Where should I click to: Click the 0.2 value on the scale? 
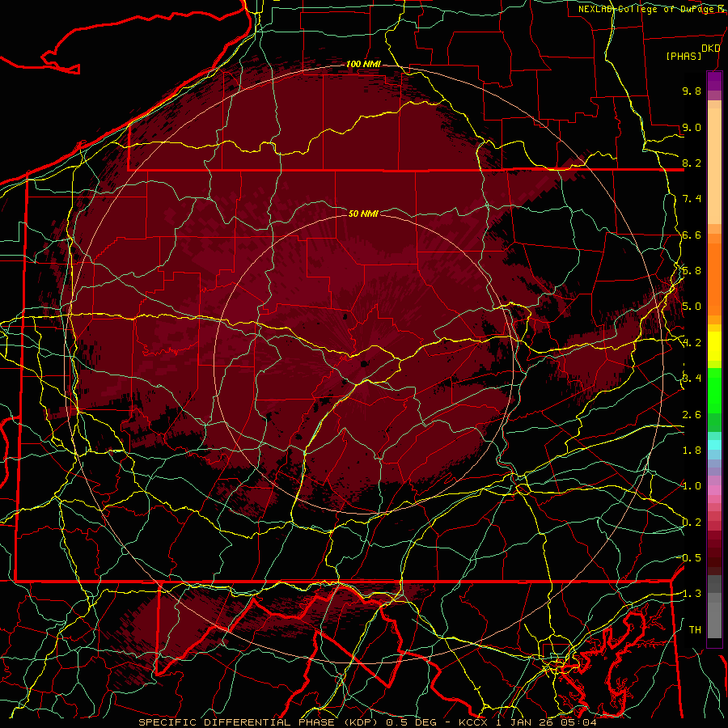click(692, 523)
